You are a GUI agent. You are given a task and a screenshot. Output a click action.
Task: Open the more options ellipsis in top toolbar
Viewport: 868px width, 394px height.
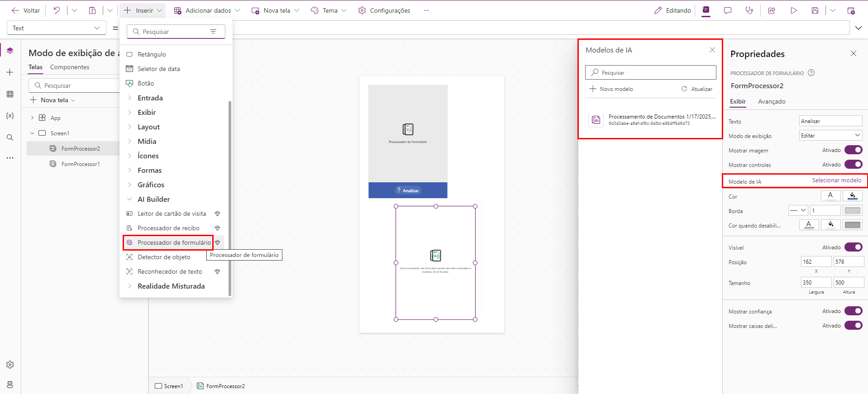[426, 10]
